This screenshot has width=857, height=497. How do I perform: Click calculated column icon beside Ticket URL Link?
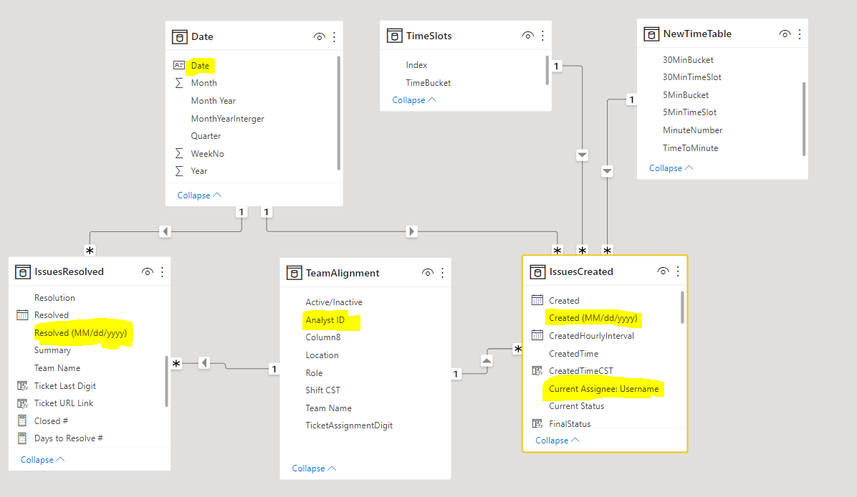pyautogui.click(x=22, y=404)
